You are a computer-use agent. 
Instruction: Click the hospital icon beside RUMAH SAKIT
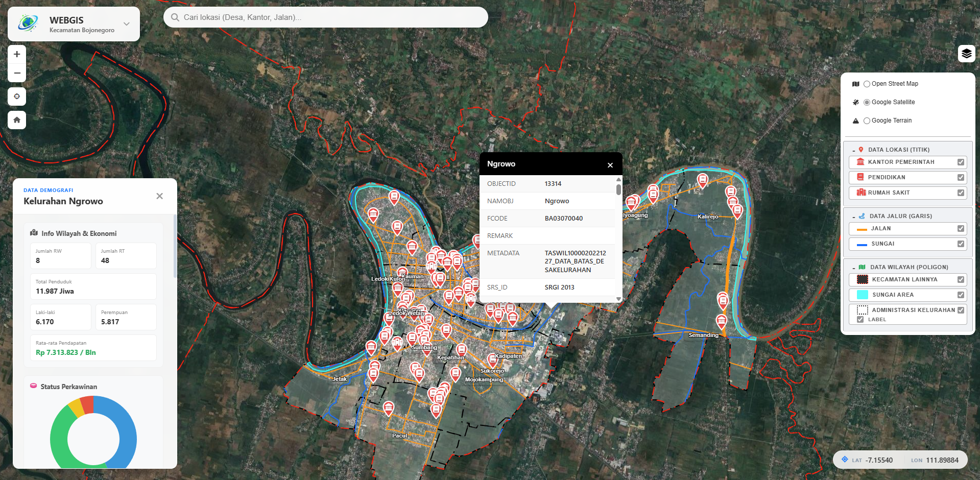[x=861, y=193]
